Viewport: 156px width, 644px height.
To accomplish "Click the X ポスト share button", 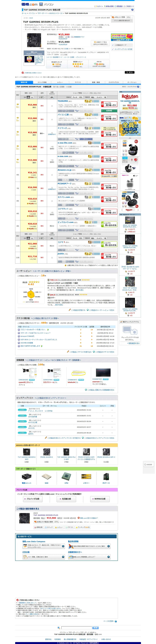I will [130, 72].
